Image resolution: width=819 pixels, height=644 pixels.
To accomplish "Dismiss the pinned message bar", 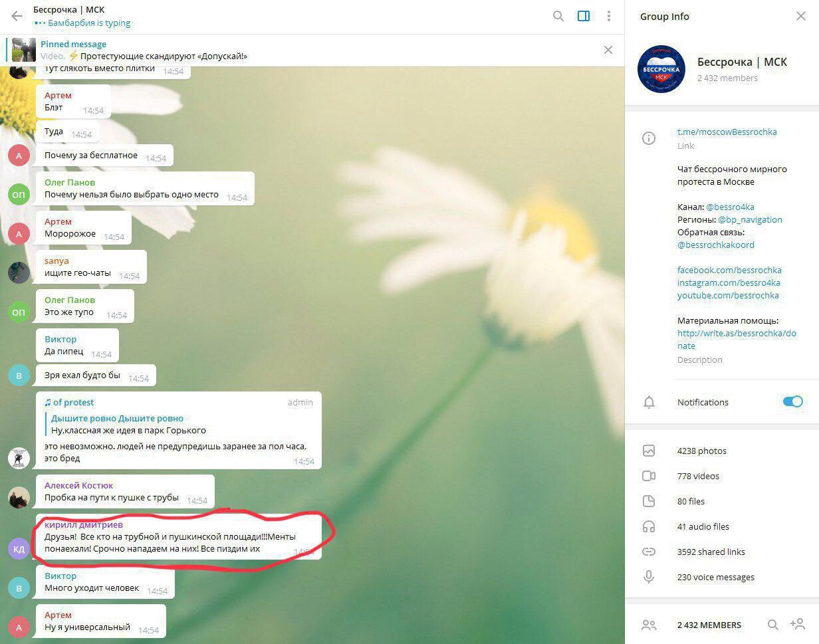I will 608,50.
